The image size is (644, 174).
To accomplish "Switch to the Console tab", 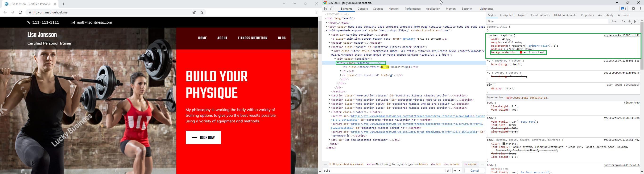I will coord(363,9).
